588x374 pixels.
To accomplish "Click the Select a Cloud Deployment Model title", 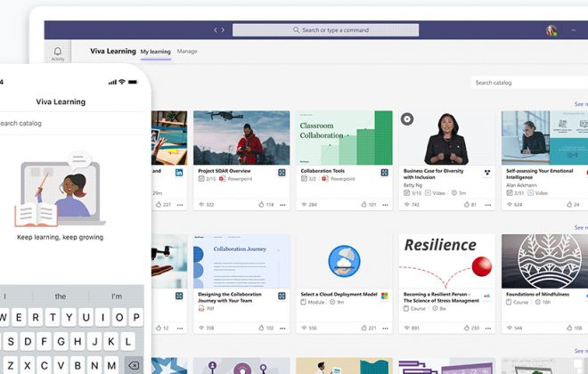I will coord(339,294).
